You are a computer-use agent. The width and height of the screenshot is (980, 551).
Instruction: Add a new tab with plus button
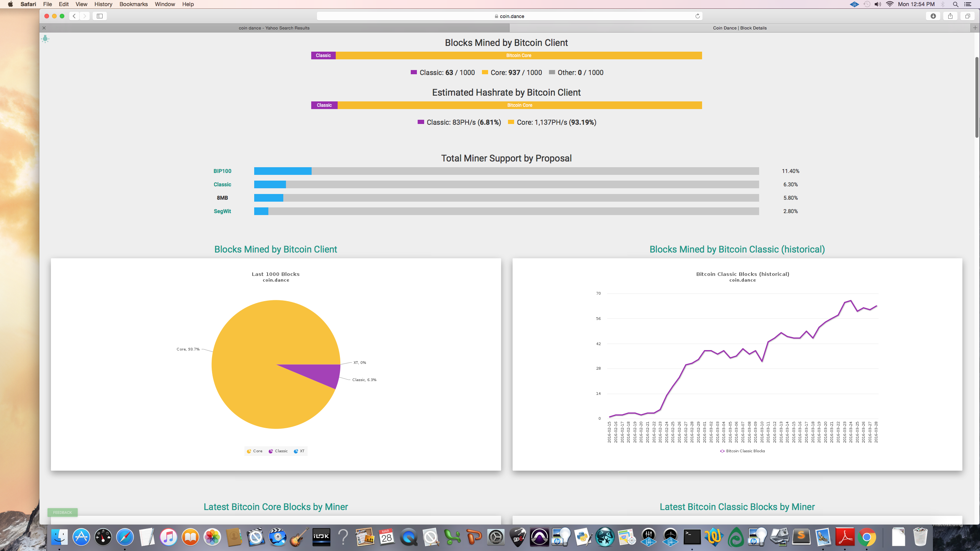975,28
